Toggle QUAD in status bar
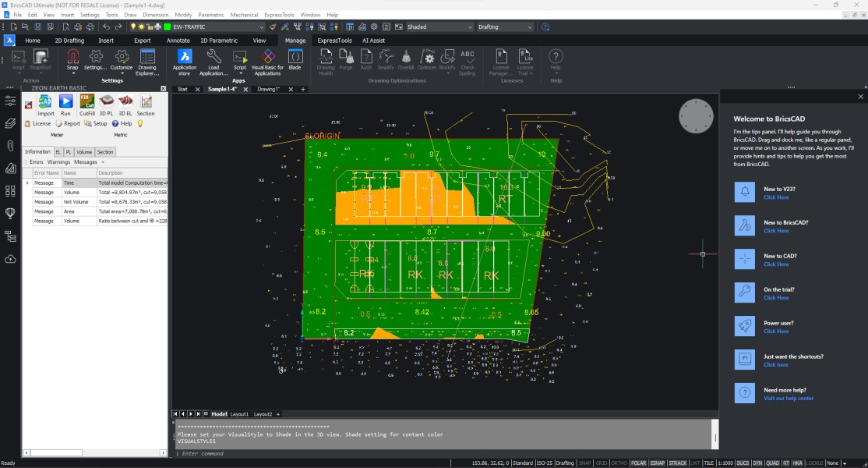Viewport: 868px width, 468px height. 772,463
